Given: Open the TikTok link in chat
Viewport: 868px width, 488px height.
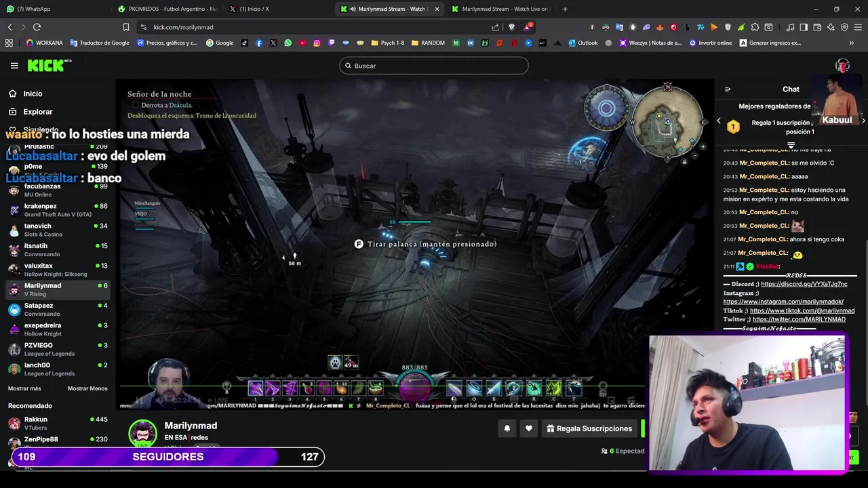Looking at the screenshot, I should [x=802, y=310].
